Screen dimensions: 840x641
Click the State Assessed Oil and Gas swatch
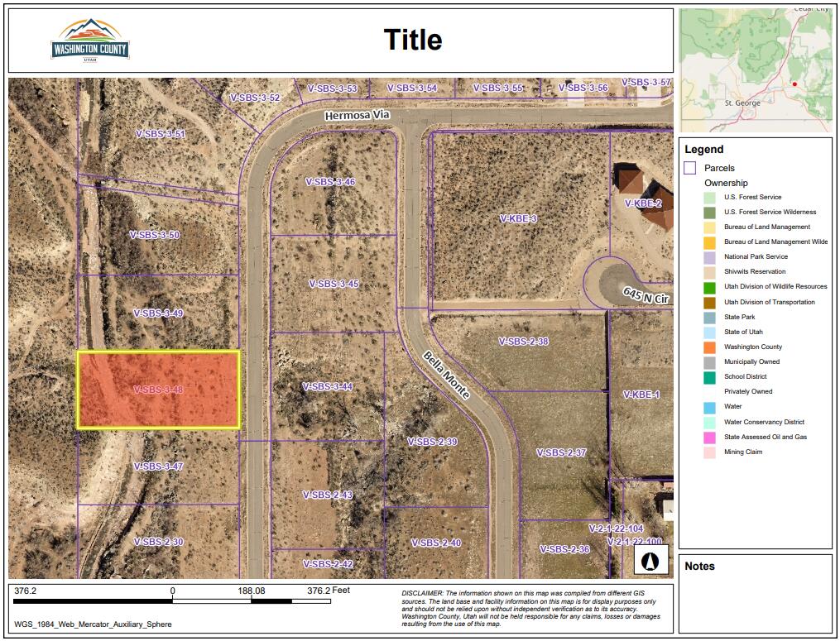(x=709, y=437)
